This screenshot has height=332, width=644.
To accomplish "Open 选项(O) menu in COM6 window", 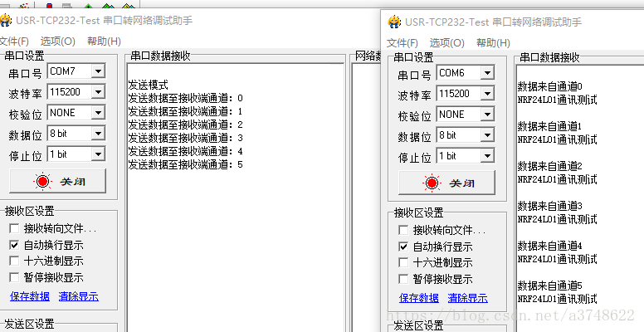I will tap(446, 42).
